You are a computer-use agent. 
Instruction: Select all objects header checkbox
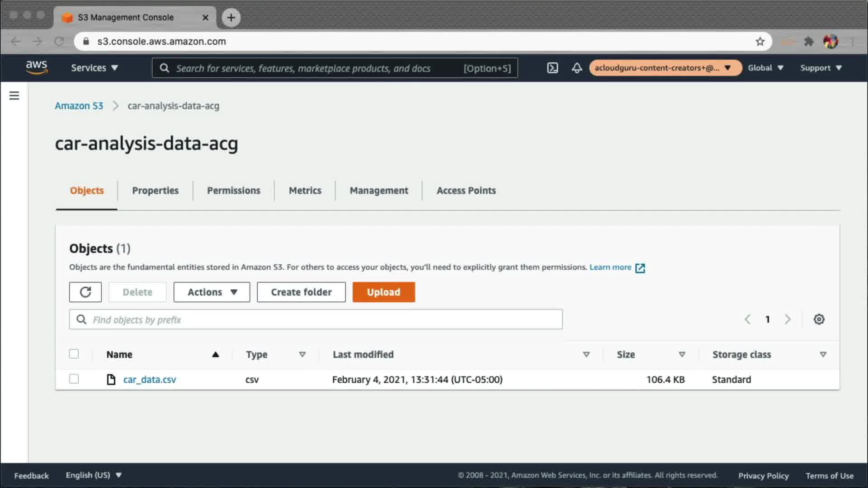(x=74, y=354)
